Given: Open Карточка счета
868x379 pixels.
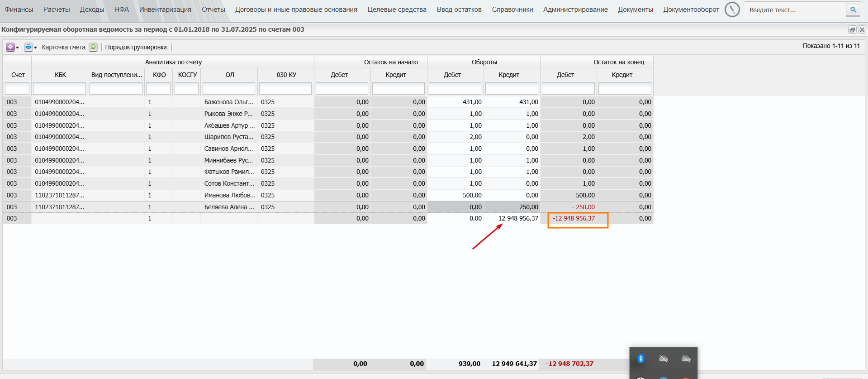Looking at the screenshot, I should point(63,47).
